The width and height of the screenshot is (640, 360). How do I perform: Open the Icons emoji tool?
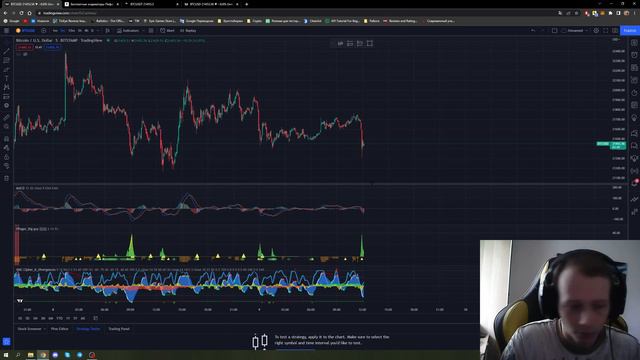[6, 106]
